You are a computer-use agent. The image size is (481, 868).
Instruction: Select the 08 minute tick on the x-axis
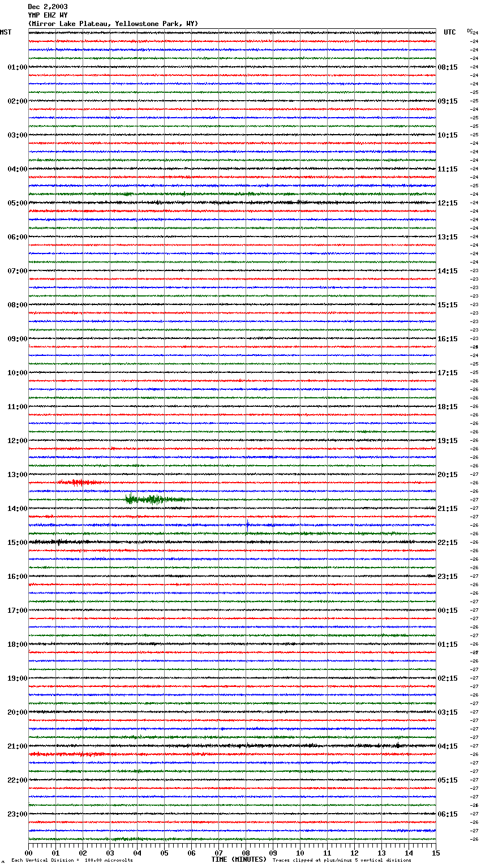[x=246, y=853]
